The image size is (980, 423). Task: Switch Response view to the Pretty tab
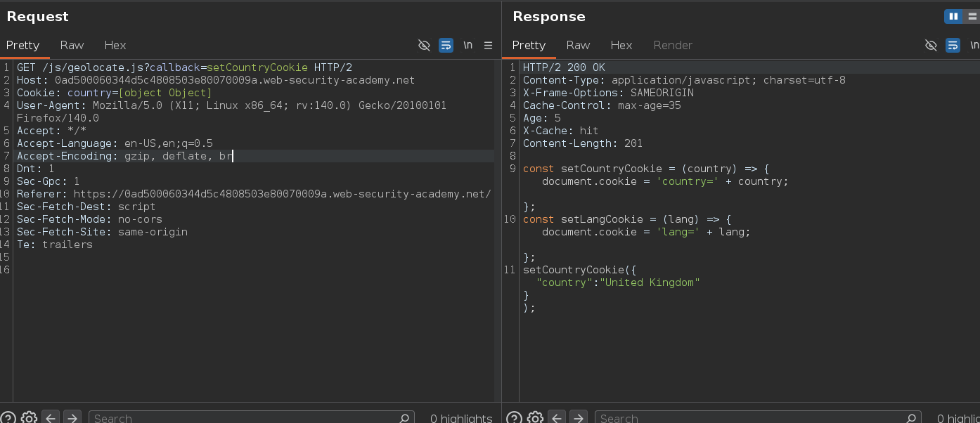(529, 45)
